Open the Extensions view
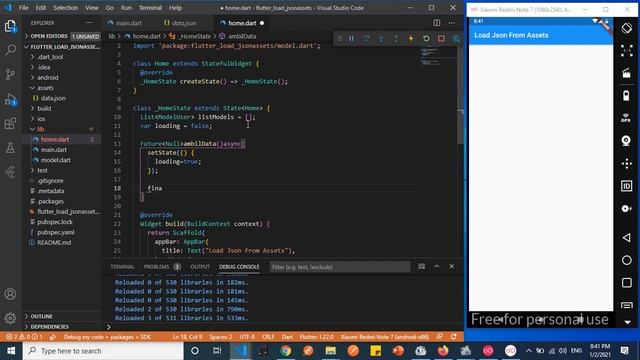640x360 pixels. [10, 123]
